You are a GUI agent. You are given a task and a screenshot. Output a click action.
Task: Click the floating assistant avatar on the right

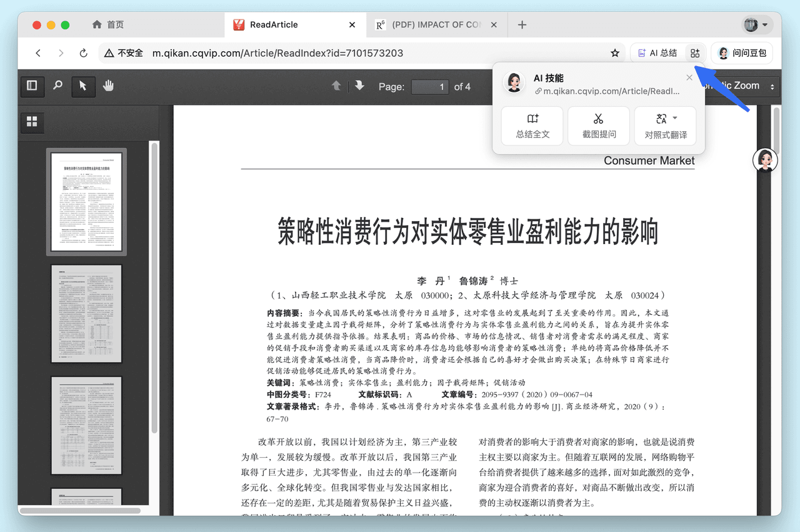(x=765, y=160)
